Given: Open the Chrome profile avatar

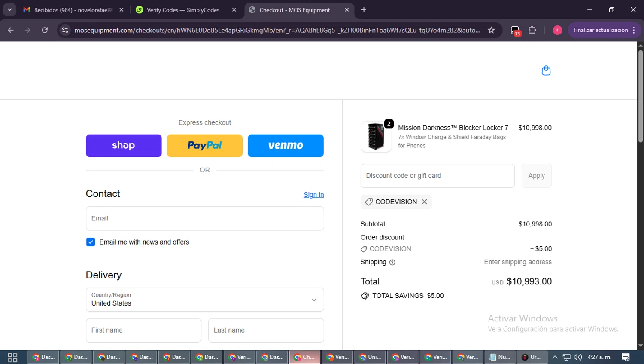Looking at the screenshot, I should tap(557, 30).
